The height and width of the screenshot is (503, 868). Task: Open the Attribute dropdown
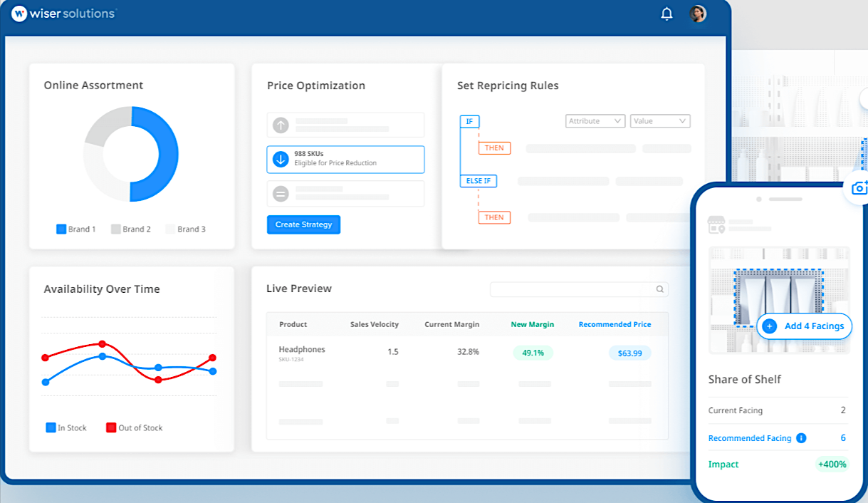pyautogui.click(x=595, y=121)
